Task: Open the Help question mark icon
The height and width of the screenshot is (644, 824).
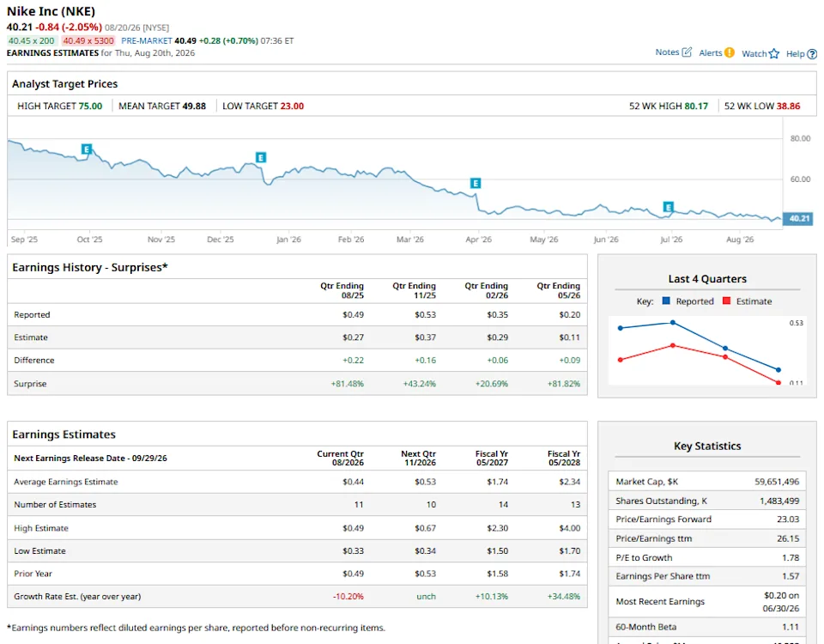Action: [812, 53]
